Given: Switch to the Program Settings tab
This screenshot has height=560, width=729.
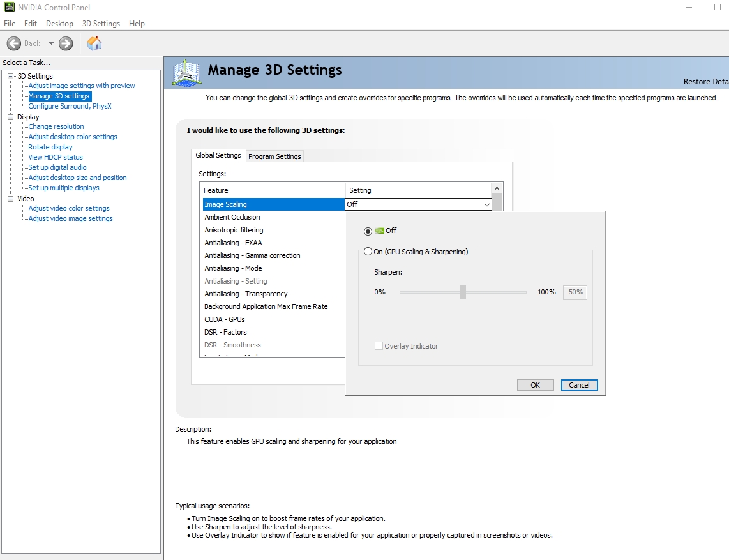Looking at the screenshot, I should (x=274, y=156).
